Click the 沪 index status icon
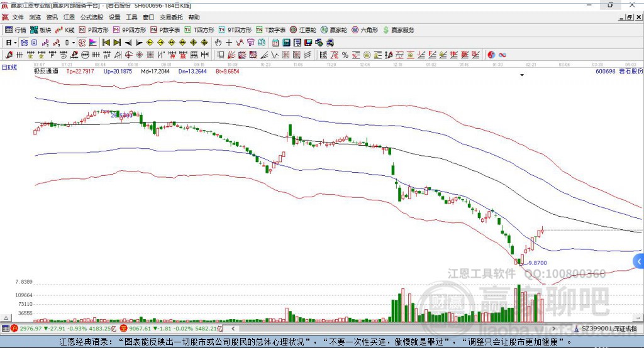The height and width of the screenshot is (348, 644). coord(14,329)
